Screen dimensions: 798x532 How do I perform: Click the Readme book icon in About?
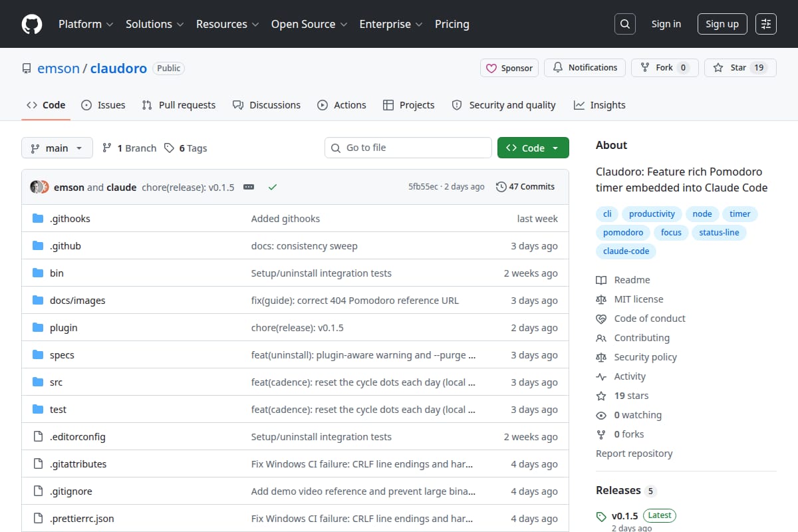tap(601, 280)
